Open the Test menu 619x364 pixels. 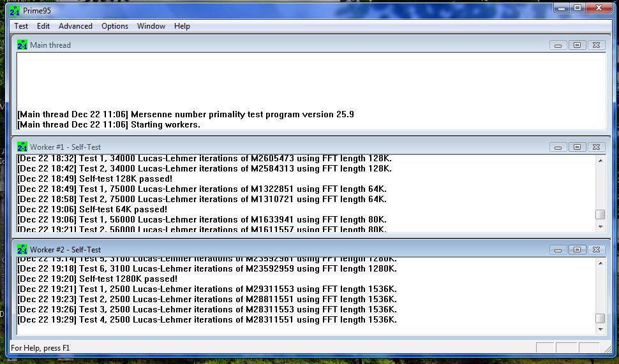[x=21, y=26]
